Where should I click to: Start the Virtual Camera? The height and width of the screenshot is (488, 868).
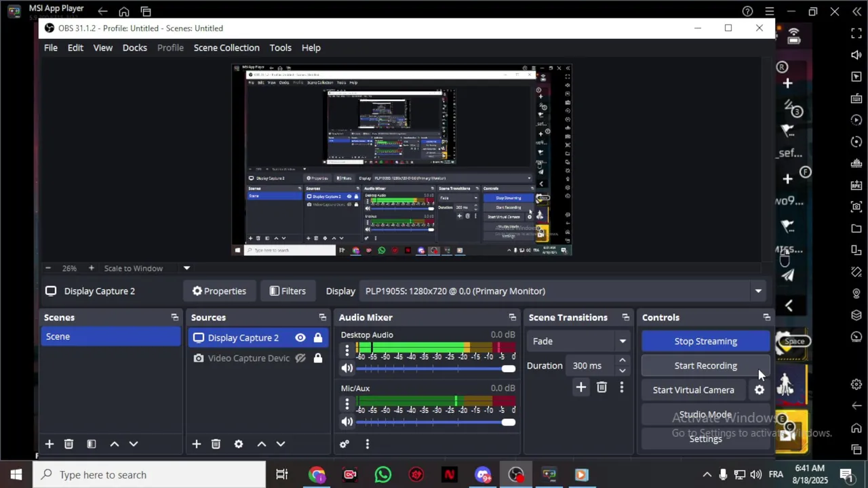pyautogui.click(x=693, y=390)
